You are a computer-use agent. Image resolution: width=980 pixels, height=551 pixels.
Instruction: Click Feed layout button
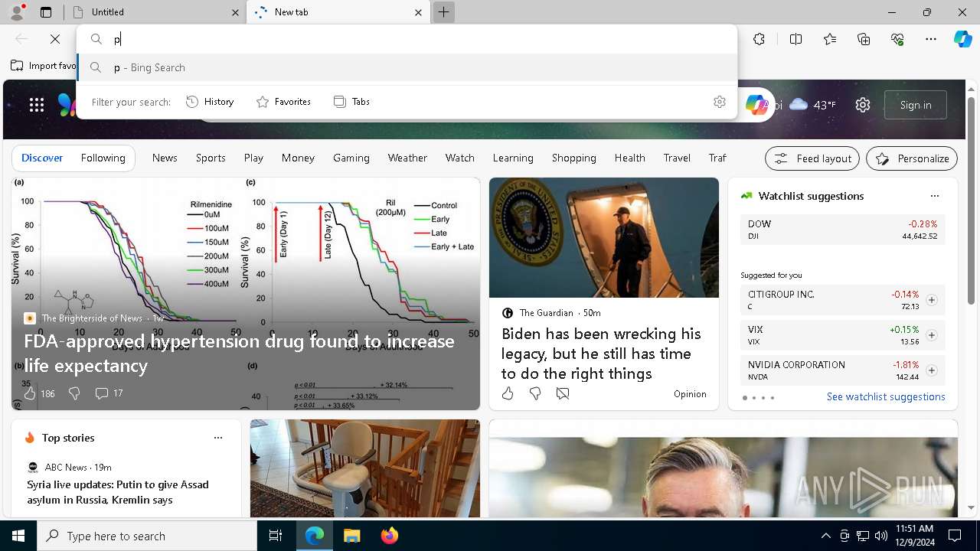(812, 158)
